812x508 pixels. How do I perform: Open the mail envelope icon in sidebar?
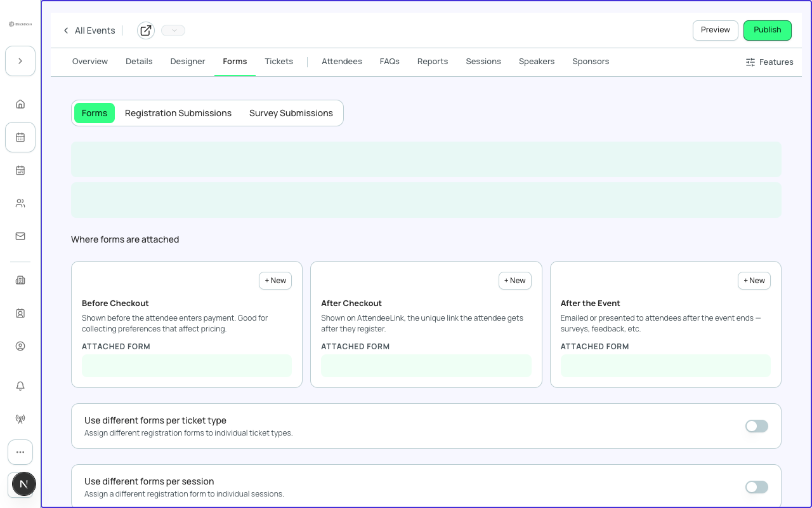click(20, 236)
